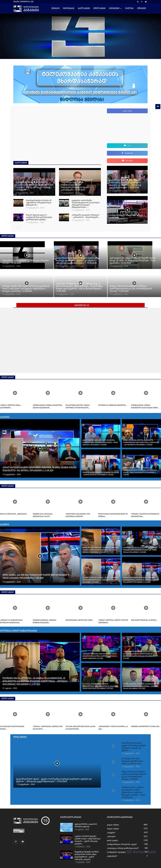Click the Telecompany Kavkasia support banner
The image size is (161, 868).
coord(80,84)
